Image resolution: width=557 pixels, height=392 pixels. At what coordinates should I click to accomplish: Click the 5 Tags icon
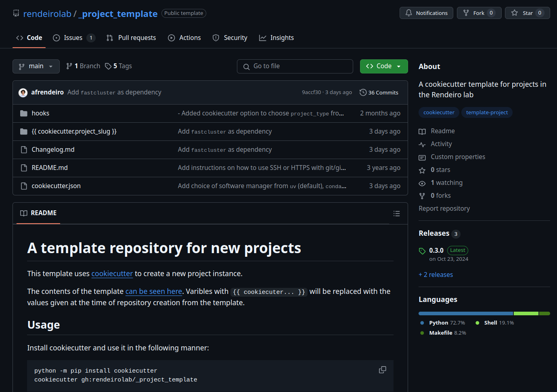pyautogui.click(x=108, y=66)
